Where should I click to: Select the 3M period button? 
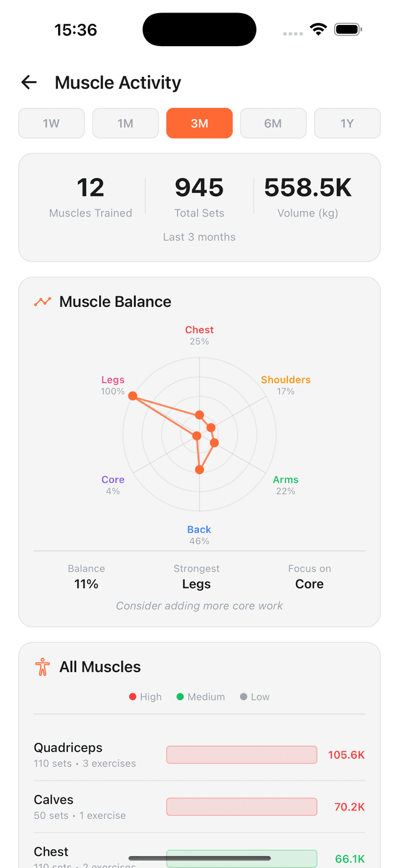[199, 123]
